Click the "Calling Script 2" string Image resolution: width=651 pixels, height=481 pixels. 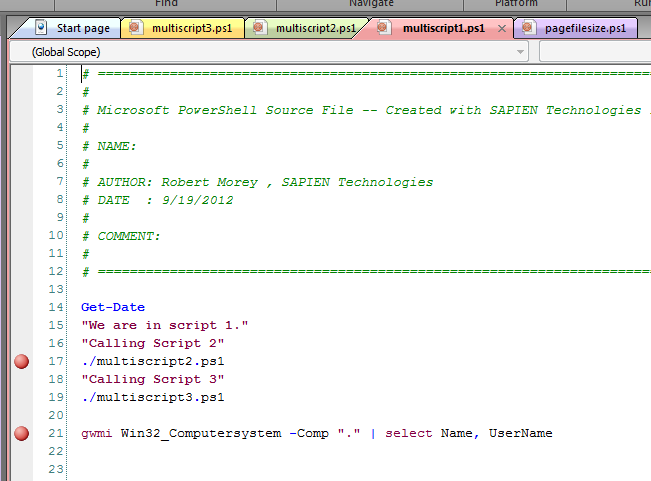pos(153,343)
